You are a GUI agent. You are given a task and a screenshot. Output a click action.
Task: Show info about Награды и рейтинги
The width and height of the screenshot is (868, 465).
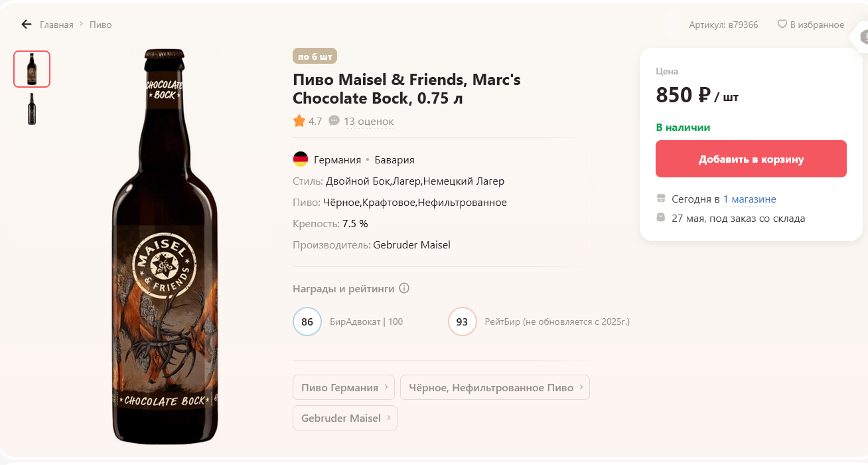[x=404, y=288]
